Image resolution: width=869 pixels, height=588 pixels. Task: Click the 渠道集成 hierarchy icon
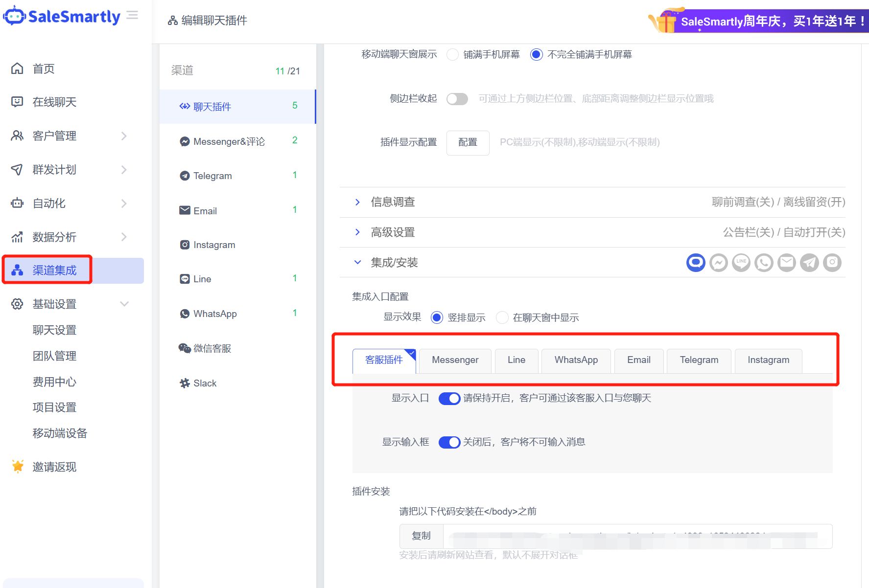(x=17, y=270)
